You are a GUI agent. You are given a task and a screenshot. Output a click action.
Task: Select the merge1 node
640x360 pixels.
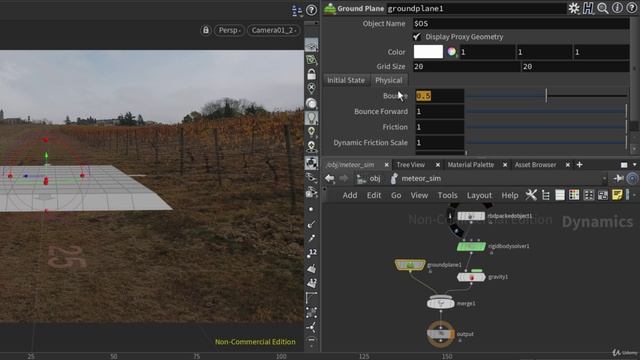coord(441,303)
